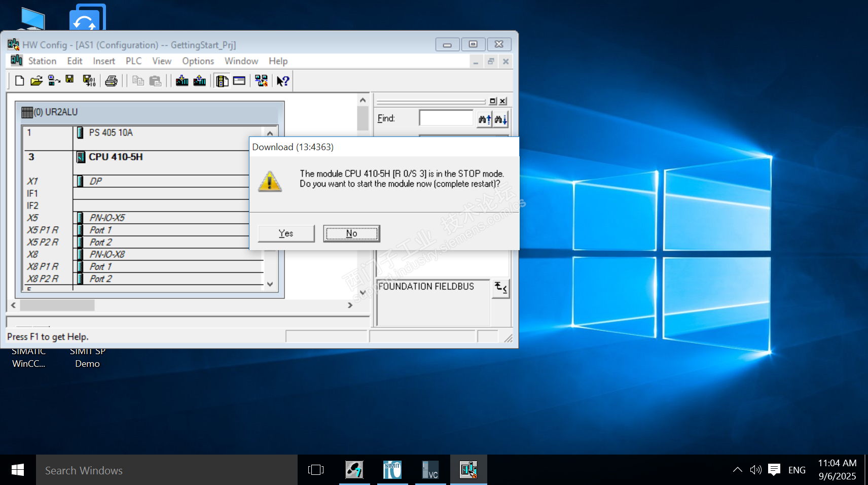Click the Save and Compile icon
Image resolution: width=868 pixels, height=485 pixels.
89,81
